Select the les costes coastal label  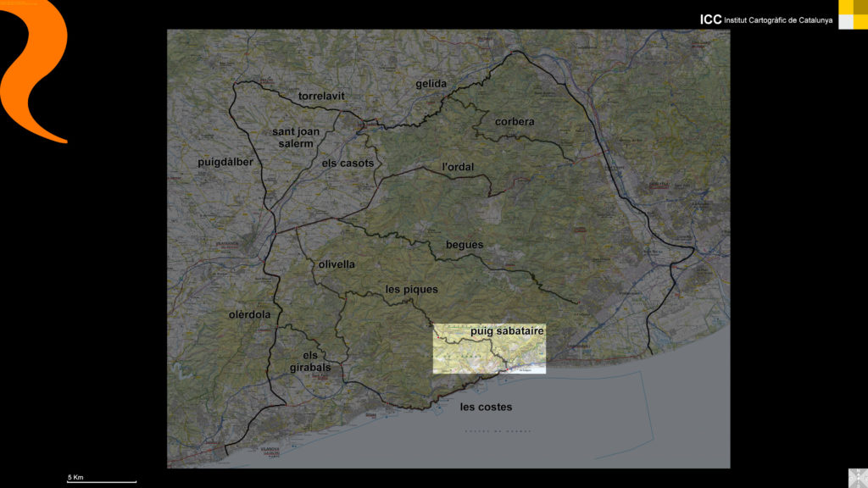[x=486, y=407]
